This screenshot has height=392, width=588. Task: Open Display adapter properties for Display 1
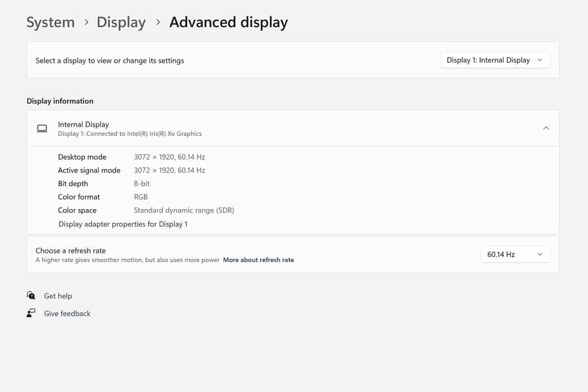pyautogui.click(x=123, y=224)
